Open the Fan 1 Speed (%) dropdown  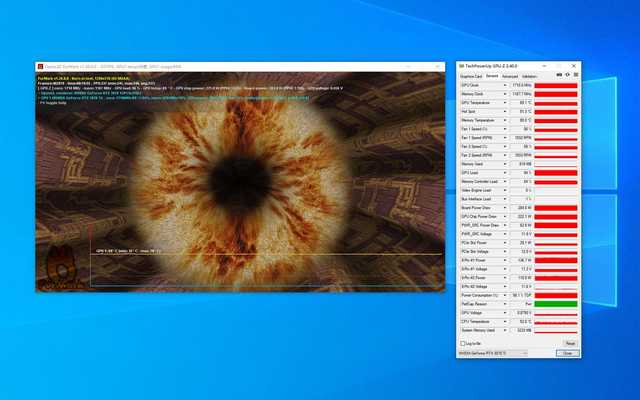point(505,129)
